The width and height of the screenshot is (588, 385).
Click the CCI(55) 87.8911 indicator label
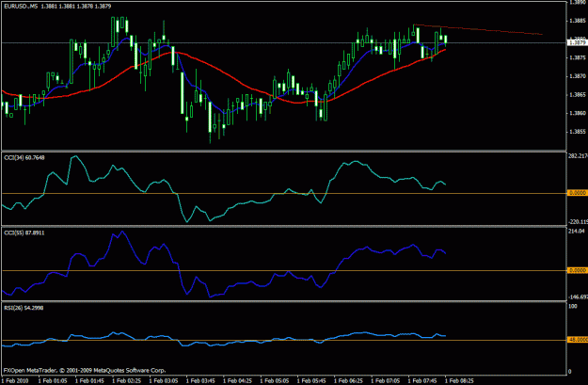tap(24, 233)
